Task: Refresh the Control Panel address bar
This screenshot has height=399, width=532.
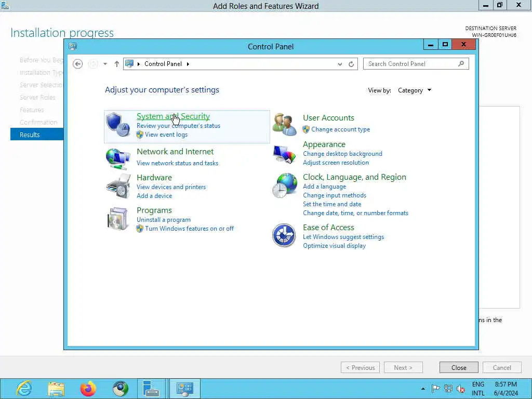Action: pyautogui.click(x=351, y=64)
